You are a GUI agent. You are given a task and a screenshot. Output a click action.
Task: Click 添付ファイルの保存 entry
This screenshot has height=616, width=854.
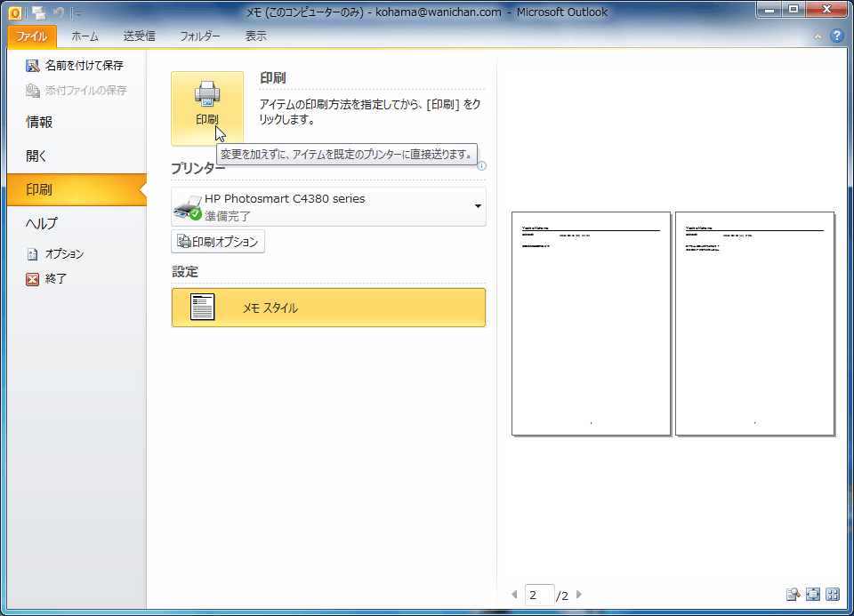pyautogui.click(x=77, y=91)
